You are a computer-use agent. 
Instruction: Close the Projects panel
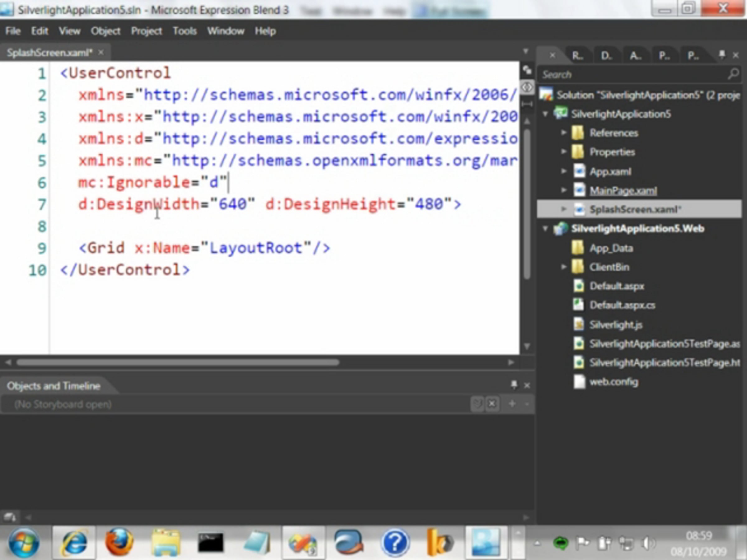[x=736, y=55]
